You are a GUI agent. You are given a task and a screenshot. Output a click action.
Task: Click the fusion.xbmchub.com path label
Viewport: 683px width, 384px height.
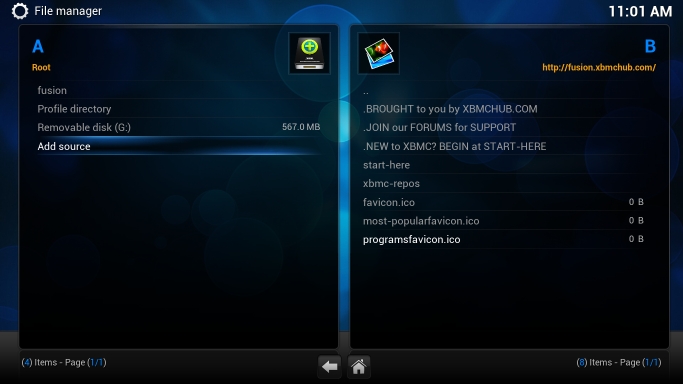pyautogui.click(x=599, y=67)
